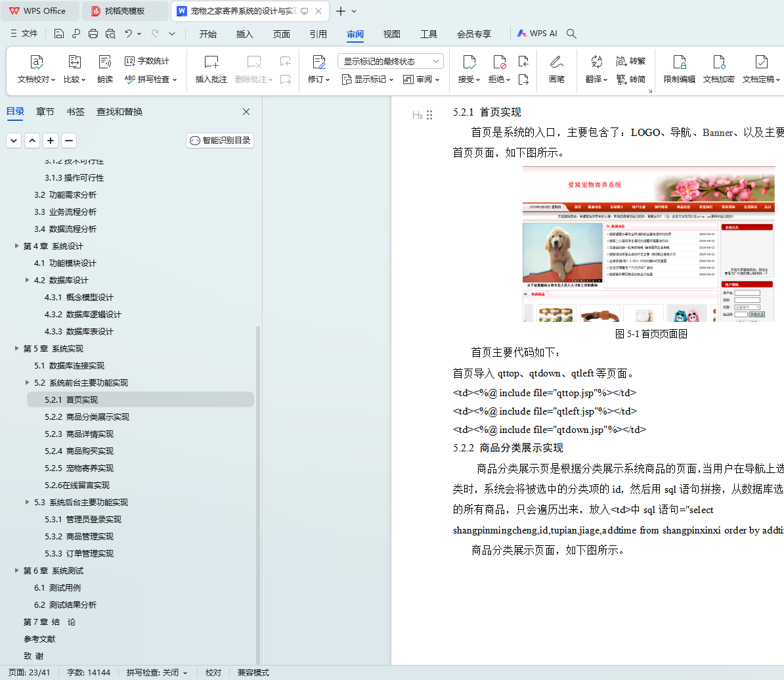The image size is (784, 680).
Task: Jump to 5.2.2 商品分类展示实现
Action: (87, 417)
